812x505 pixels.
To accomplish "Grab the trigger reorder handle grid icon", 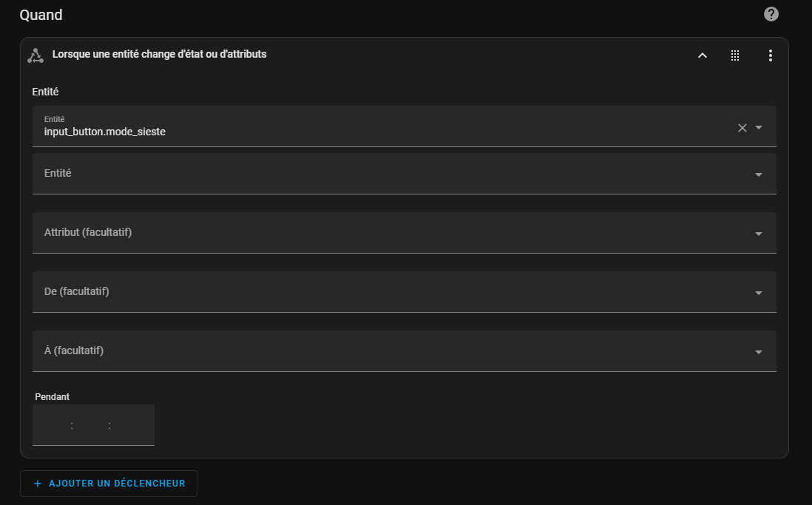I will coord(735,55).
